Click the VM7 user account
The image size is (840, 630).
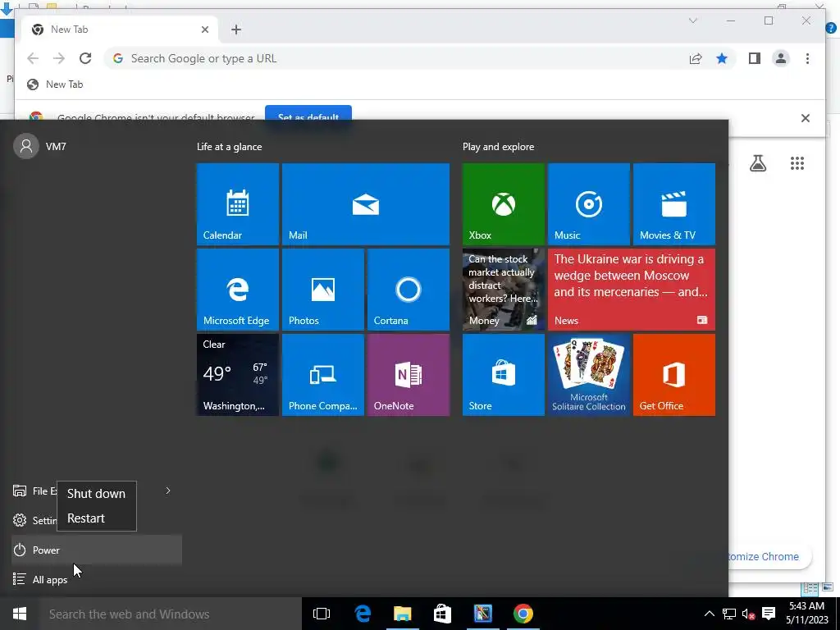click(x=39, y=146)
